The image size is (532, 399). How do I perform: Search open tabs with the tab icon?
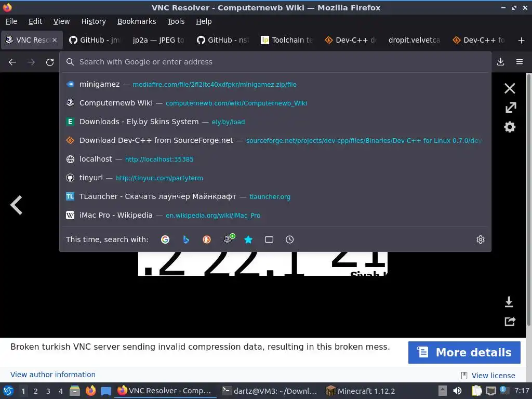pos(269,240)
